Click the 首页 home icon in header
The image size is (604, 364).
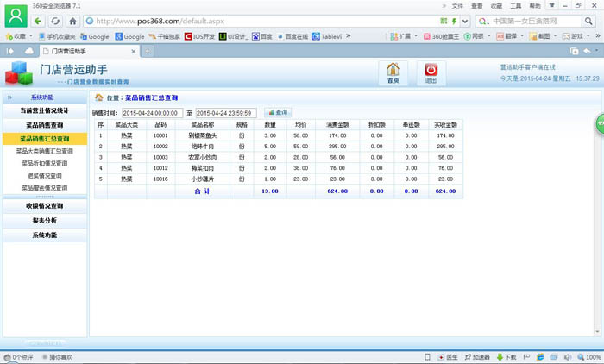click(393, 71)
